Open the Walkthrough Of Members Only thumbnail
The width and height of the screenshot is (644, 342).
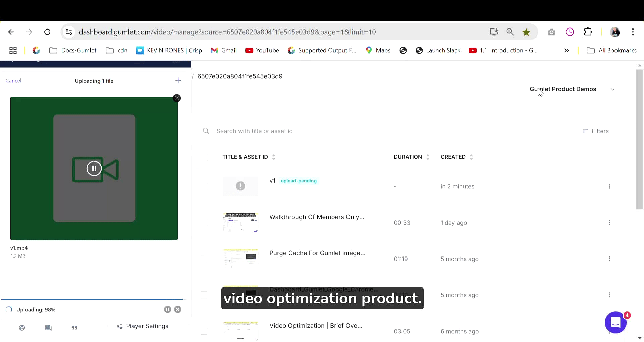[240, 222]
